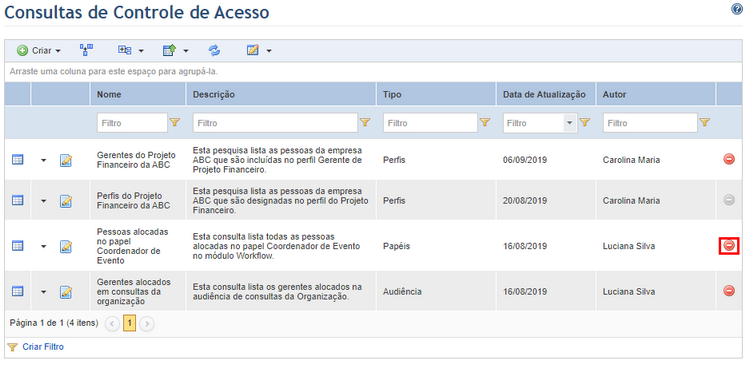Edit the Gerentes alocados em consultas query

(66, 291)
